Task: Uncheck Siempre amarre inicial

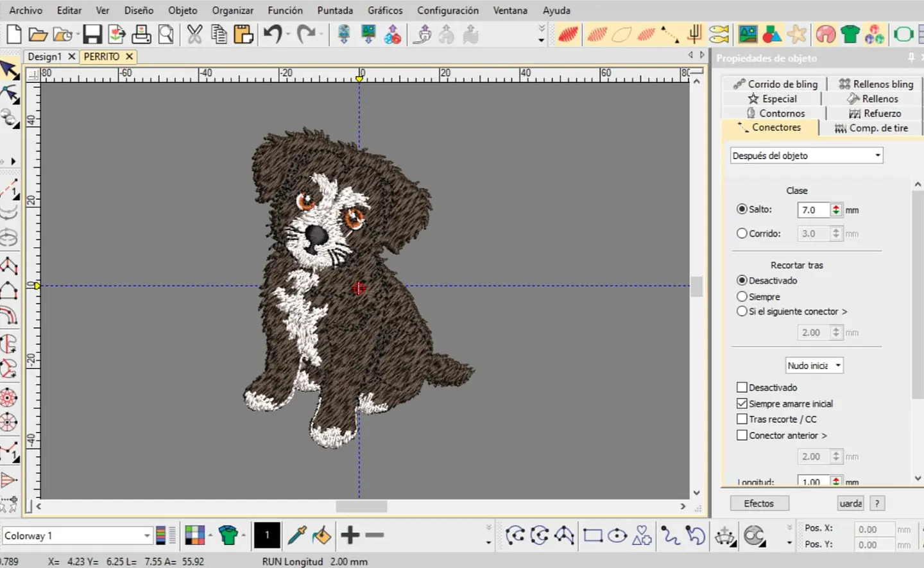Action: [742, 404]
